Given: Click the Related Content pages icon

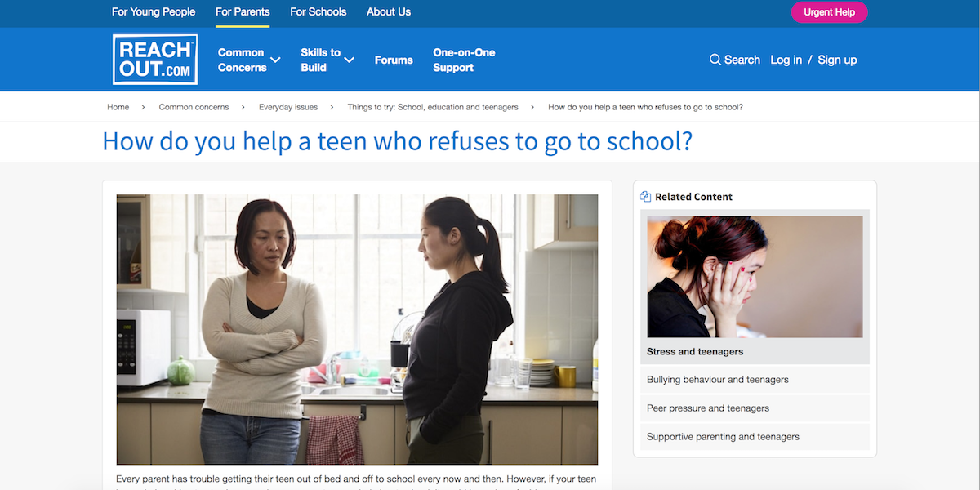Looking at the screenshot, I should coord(645,197).
